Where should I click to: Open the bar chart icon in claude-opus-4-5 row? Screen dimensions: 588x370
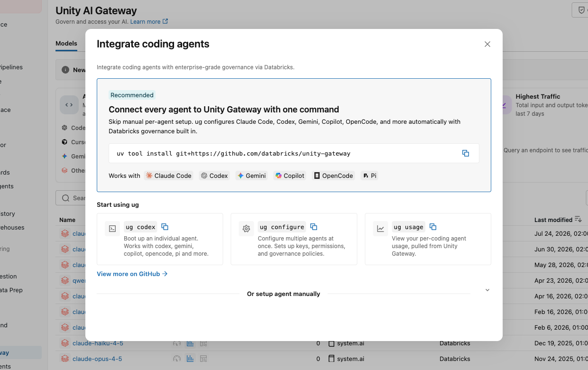[x=190, y=359]
